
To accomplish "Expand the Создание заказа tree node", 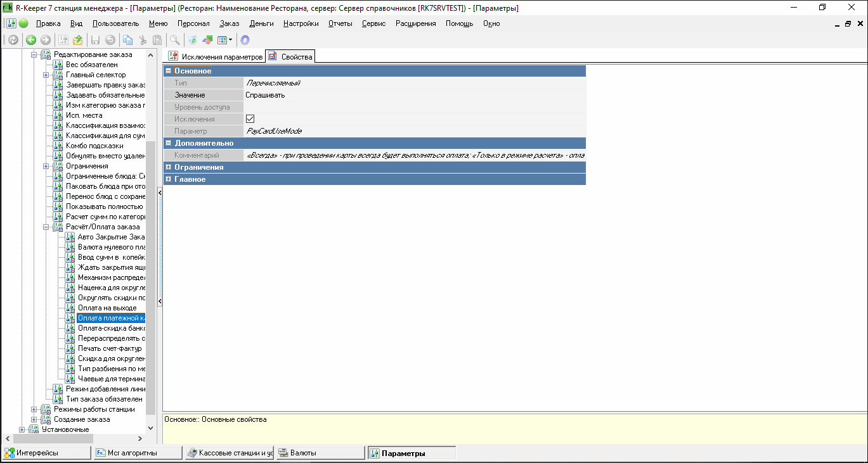I will tap(34, 419).
